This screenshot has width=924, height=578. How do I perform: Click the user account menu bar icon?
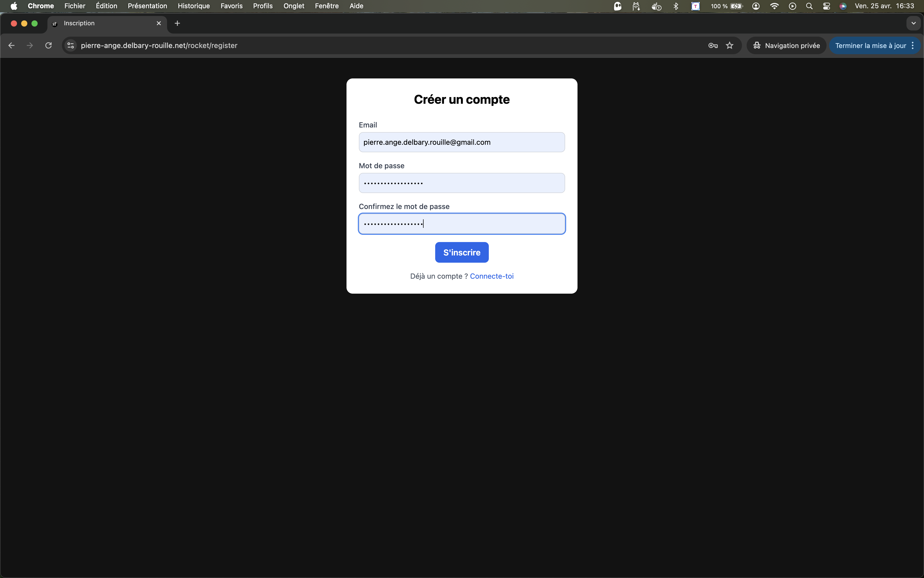coord(756,6)
